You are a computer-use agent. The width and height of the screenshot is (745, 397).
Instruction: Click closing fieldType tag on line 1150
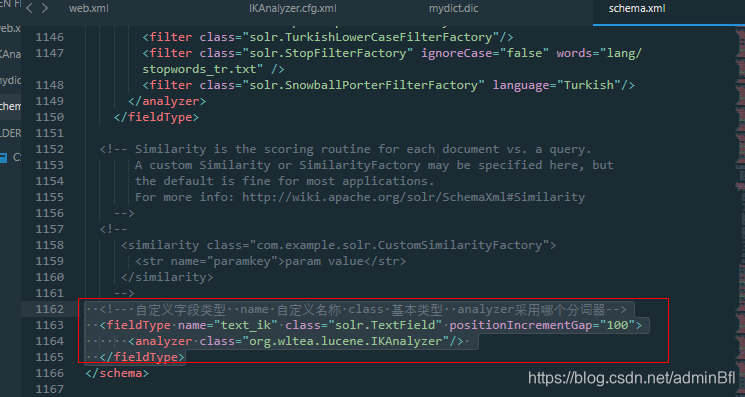point(156,117)
